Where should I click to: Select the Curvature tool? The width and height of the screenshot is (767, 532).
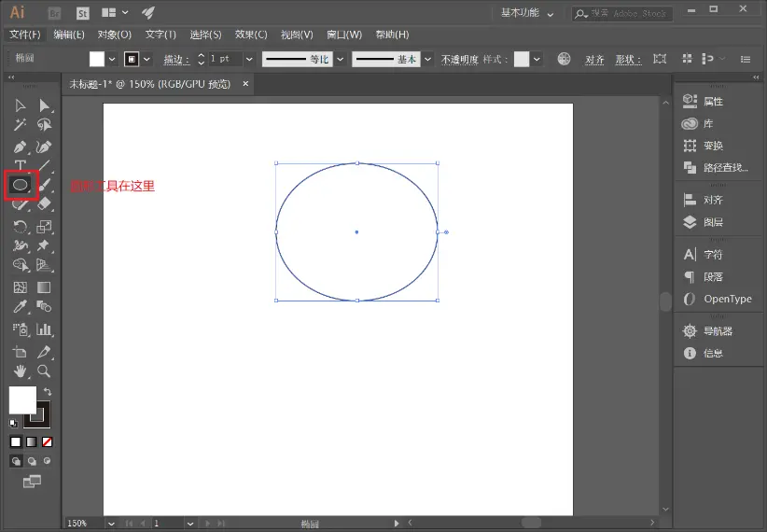pos(44,147)
